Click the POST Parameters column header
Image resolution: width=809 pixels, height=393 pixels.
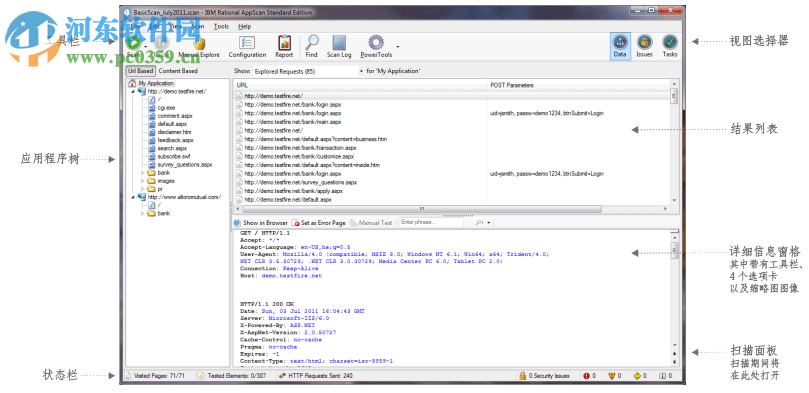[x=578, y=85]
